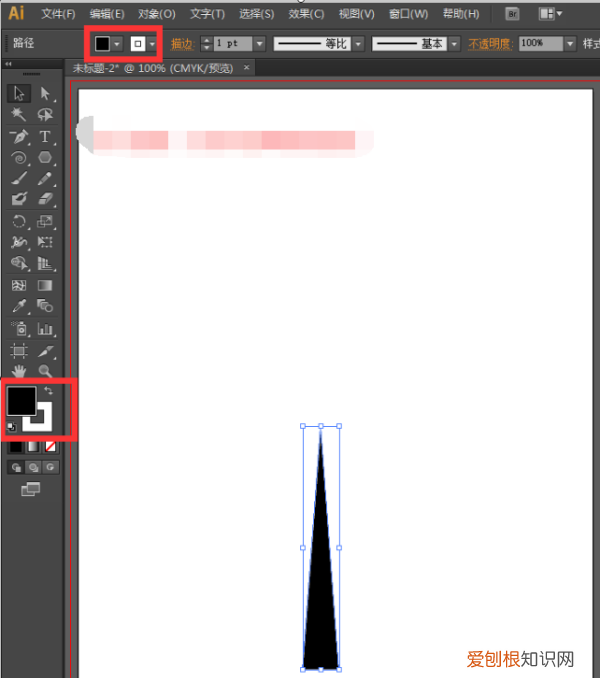Open the opacity 100% dropdown arrow

(570, 45)
